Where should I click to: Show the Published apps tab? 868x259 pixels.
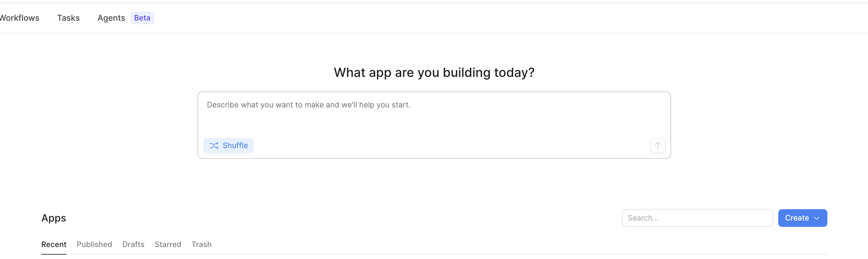pyautogui.click(x=94, y=244)
